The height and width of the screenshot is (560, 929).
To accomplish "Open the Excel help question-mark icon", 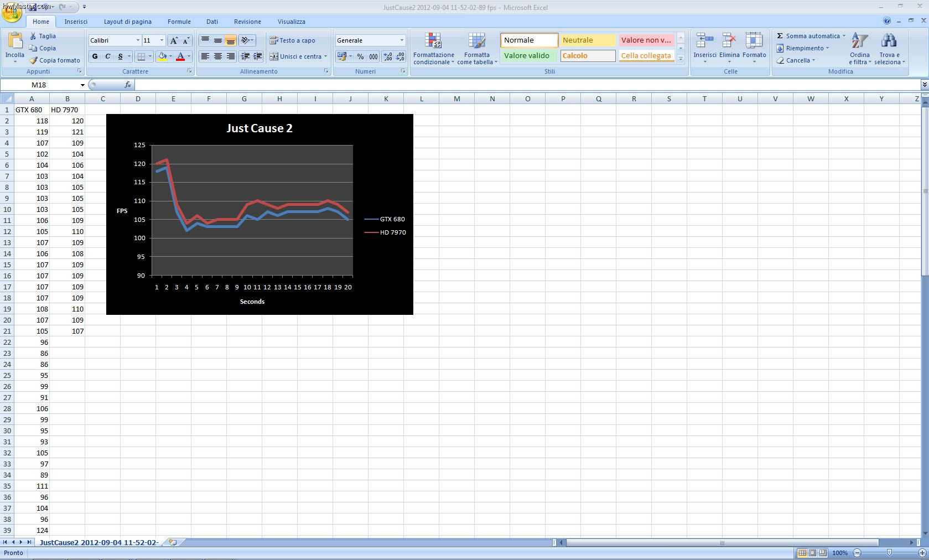I will click(887, 21).
